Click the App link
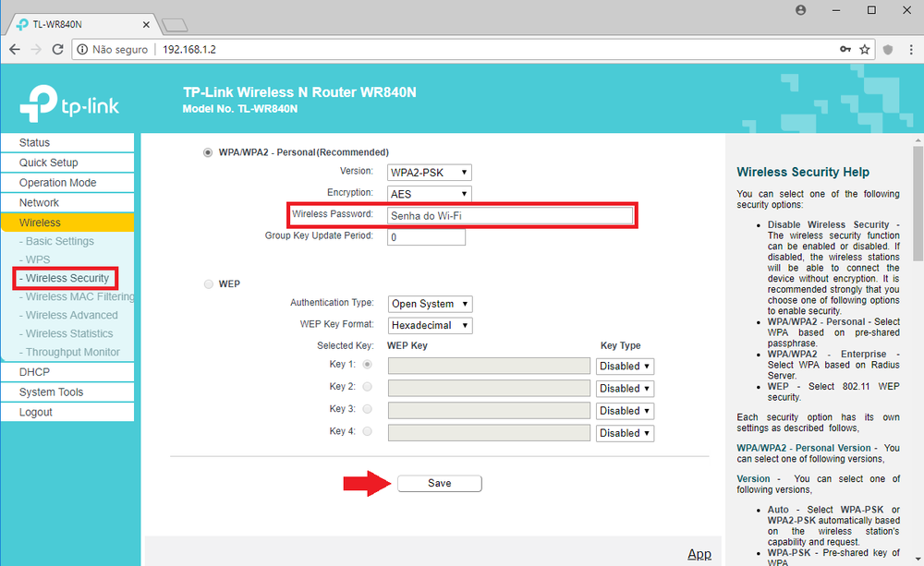Image resolution: width=924 pixels, height=566 pixels. click(x=699, y=554)
